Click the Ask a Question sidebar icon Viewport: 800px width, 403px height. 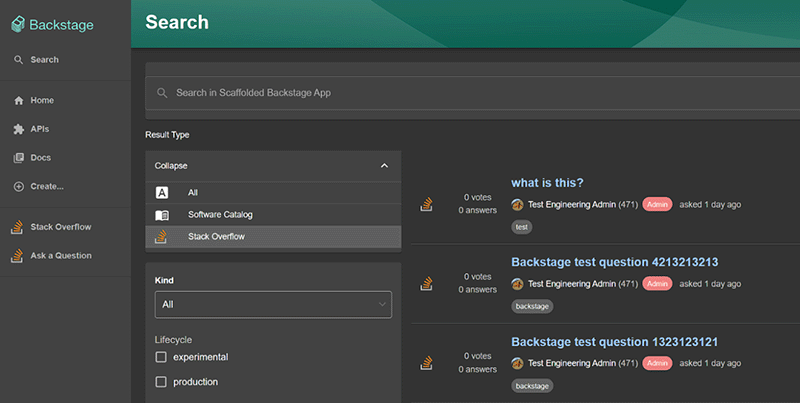[x=17, y=256]
